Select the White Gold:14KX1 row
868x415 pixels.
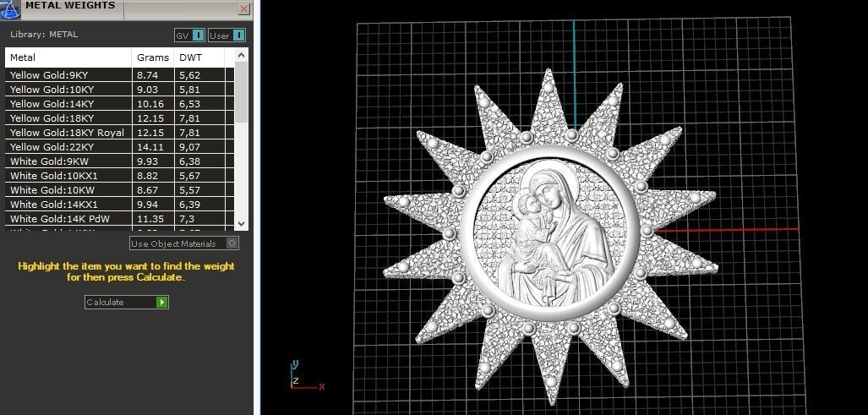pyautogui.click(x=119, y=205)
